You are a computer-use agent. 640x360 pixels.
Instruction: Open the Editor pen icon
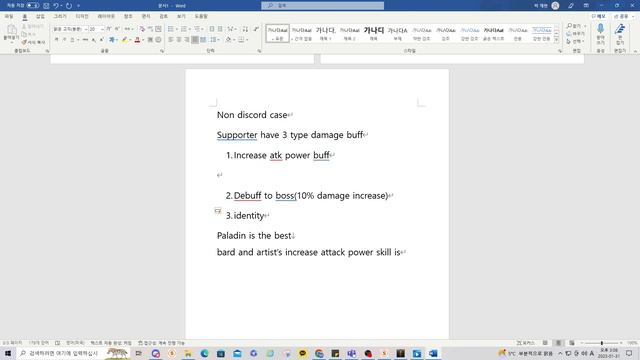(620, 29)
